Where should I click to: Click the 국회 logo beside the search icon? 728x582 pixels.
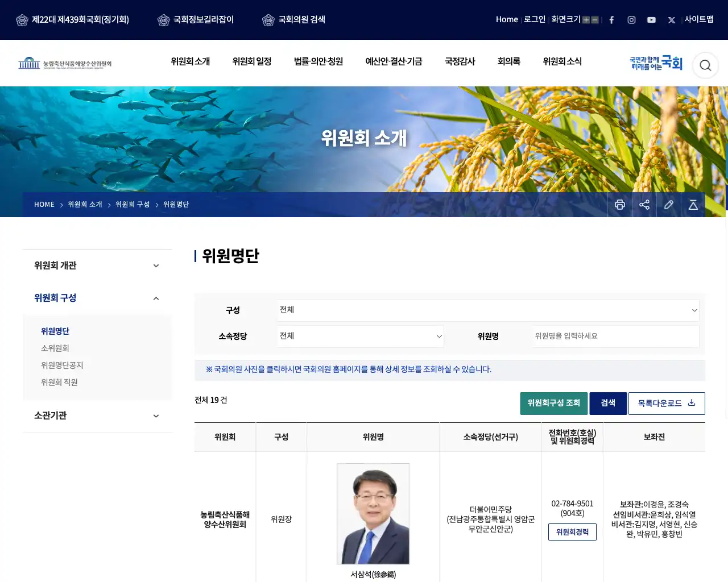pyautogui.click(x=656, y=63)
